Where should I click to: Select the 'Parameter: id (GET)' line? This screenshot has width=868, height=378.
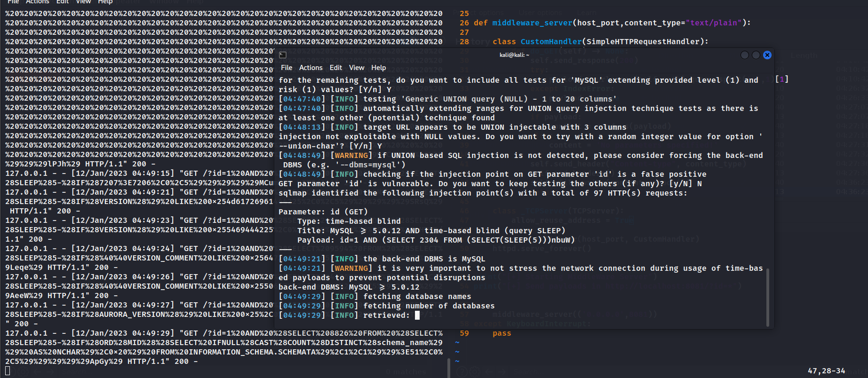click(323, 212)
